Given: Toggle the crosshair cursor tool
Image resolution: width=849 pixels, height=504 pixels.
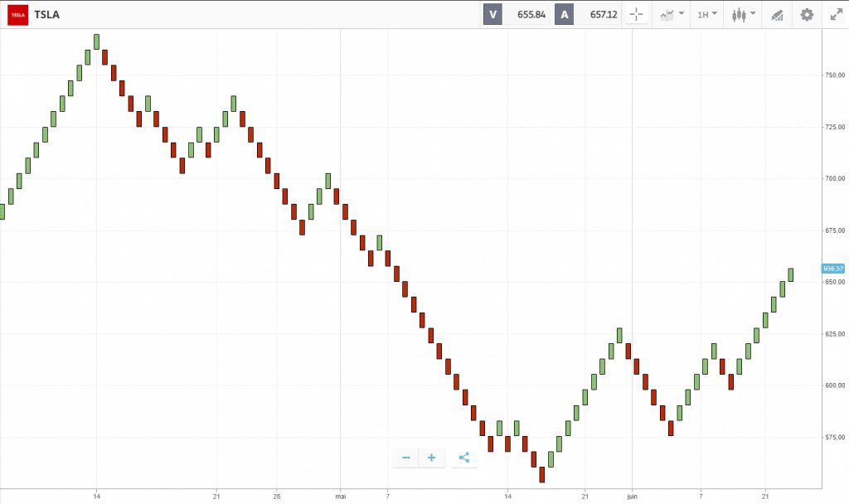Looking at the screenshot, I should [637, 15].
